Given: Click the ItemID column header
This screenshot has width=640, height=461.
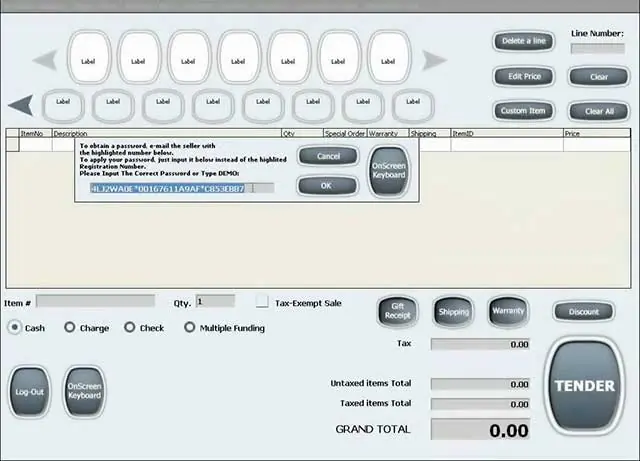Looking at the screenshot, I should pos(507,134).
